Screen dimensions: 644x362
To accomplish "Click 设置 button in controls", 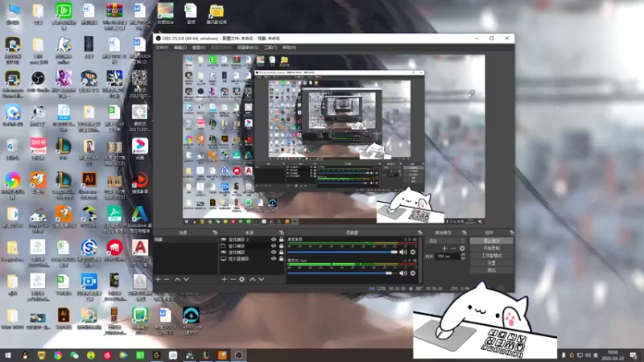I will coord(492,263).
